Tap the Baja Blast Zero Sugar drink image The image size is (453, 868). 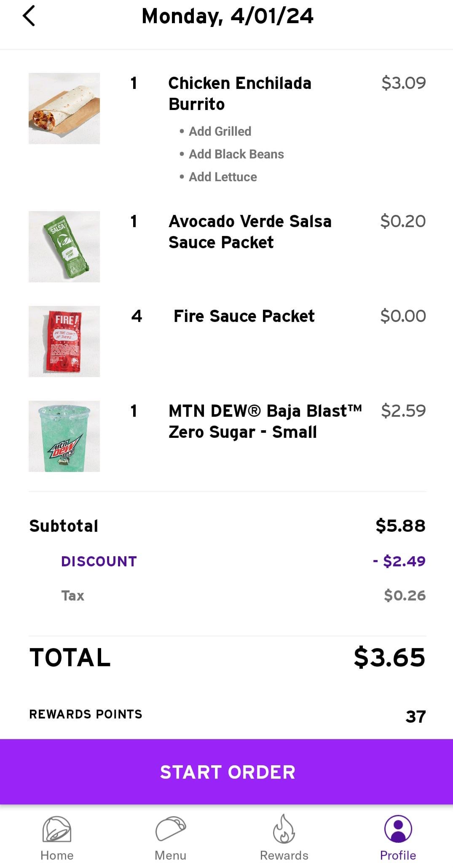point(64,436)
